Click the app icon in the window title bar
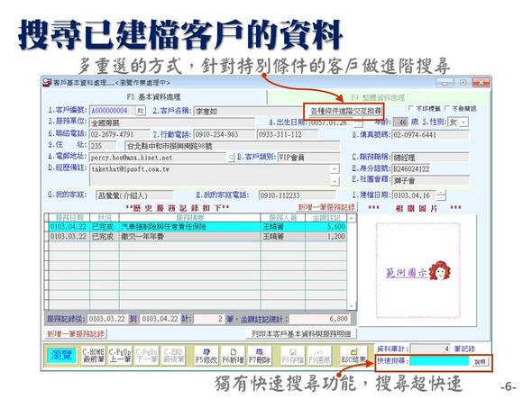The height and width of the screenshot is (399, 532). click(47, 82)
